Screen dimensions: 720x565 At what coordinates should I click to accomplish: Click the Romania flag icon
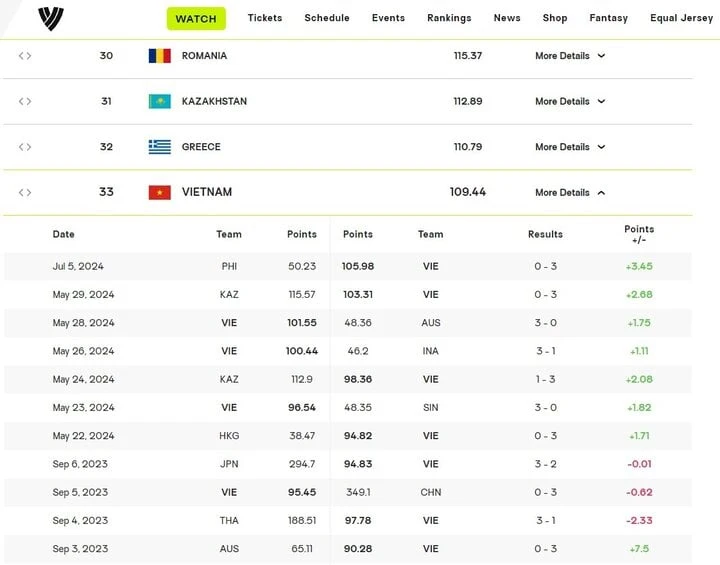pos(160,56)
